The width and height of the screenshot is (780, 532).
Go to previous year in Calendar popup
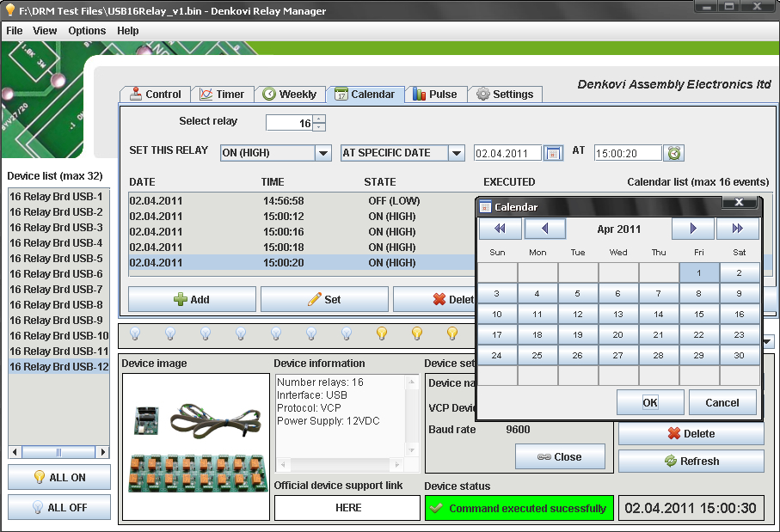500,229
